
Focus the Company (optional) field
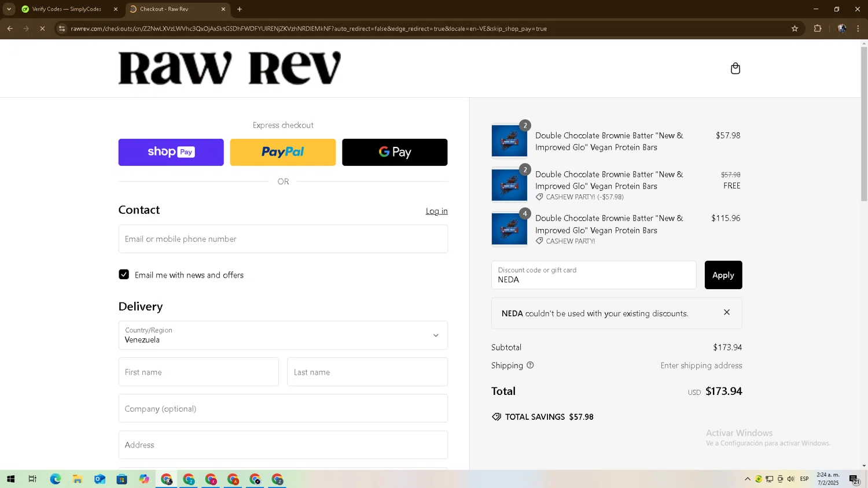[283, 408]
